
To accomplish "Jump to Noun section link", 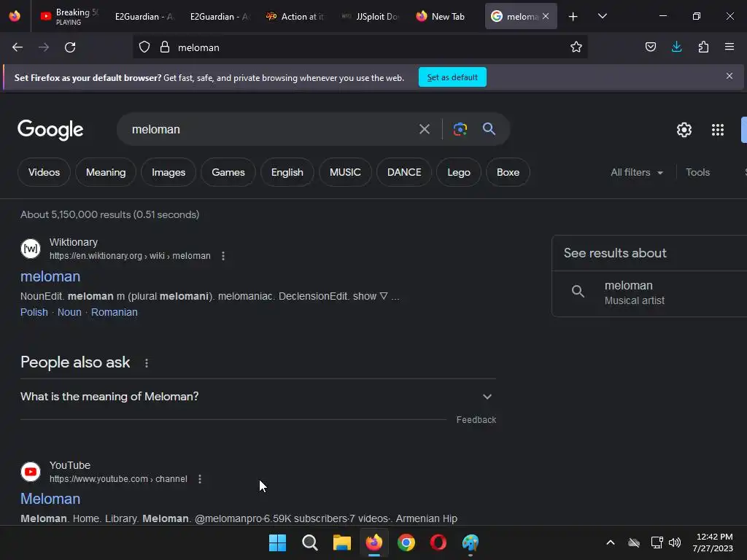I will (x=69, y=312).
